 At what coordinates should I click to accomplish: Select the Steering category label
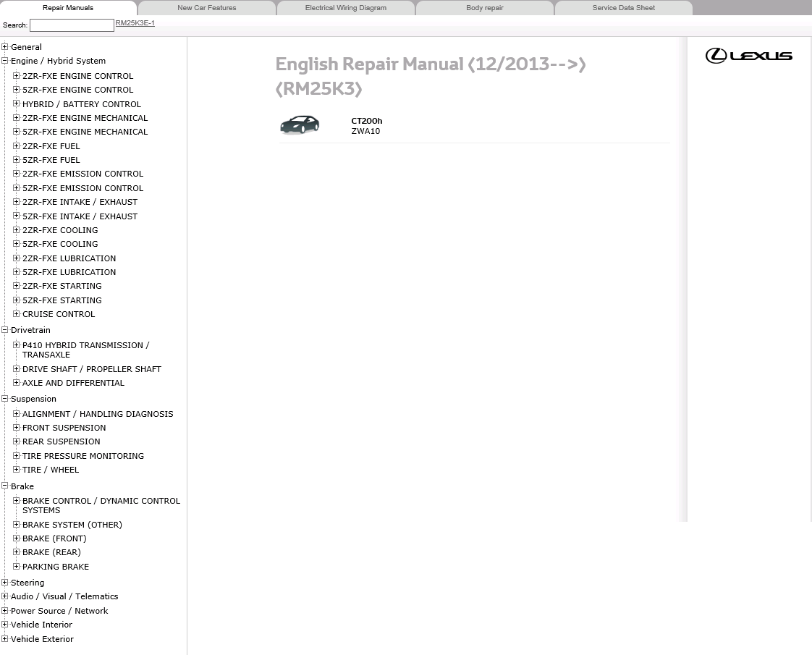point(28,583)
